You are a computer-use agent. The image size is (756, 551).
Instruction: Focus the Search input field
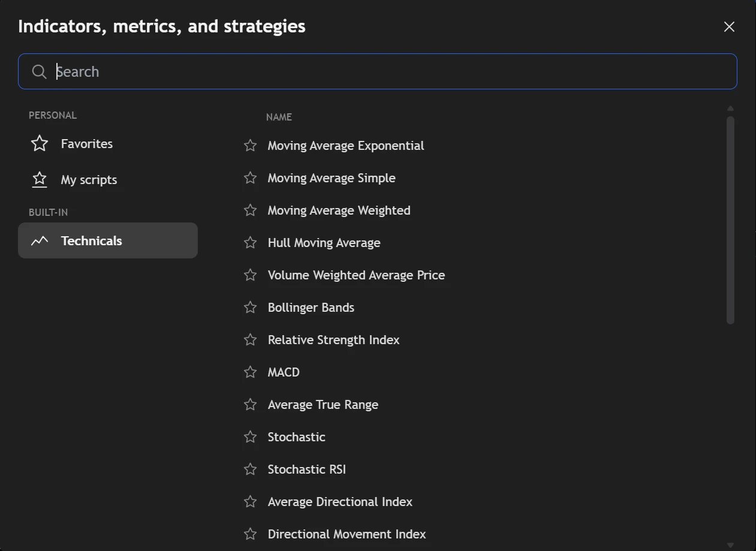point(378,71)
